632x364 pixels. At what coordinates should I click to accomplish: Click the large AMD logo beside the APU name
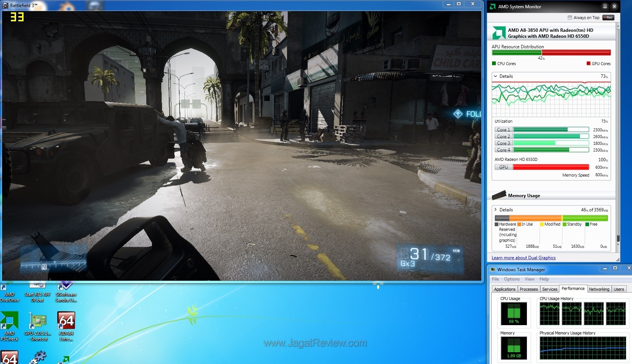click(x=499, y=33)
